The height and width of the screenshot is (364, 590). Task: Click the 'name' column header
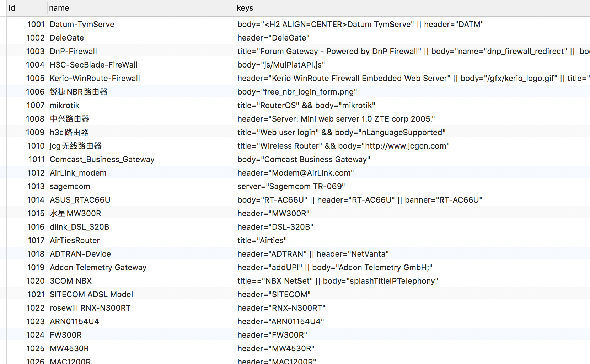(141, 8)
